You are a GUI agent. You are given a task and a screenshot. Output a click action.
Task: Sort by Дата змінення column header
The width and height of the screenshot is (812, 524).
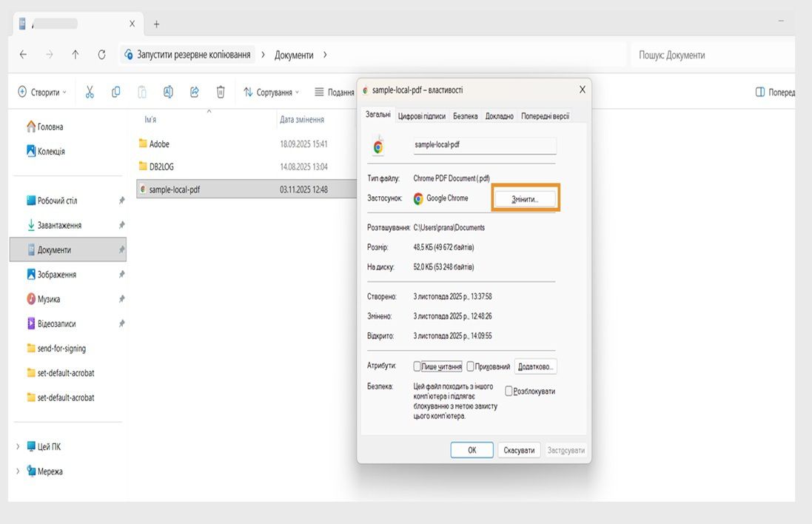coord(302,120)
